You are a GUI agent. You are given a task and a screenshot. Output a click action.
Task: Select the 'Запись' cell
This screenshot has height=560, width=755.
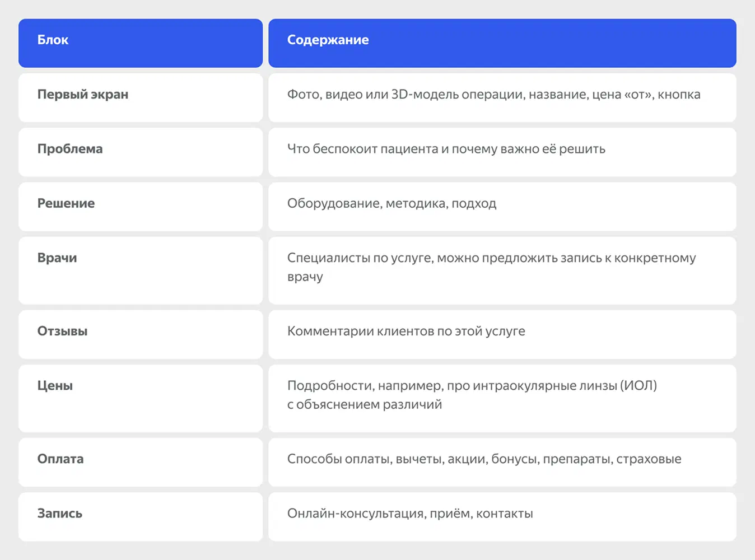[141, 516]
